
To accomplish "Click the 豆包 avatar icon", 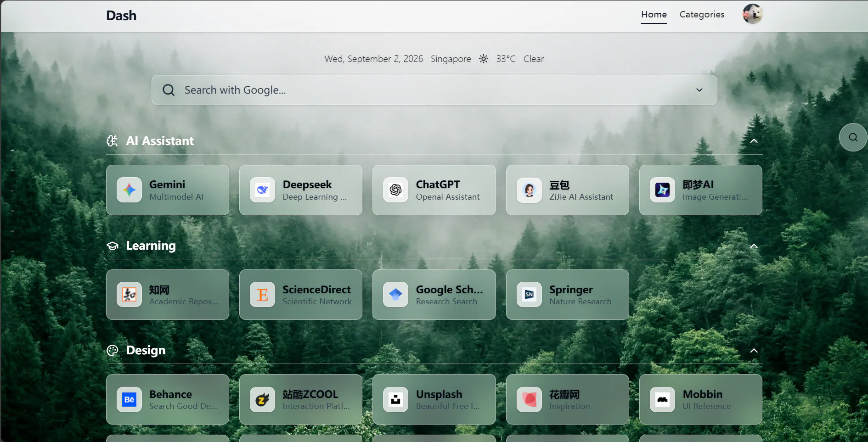I will (x=529, y=190).
